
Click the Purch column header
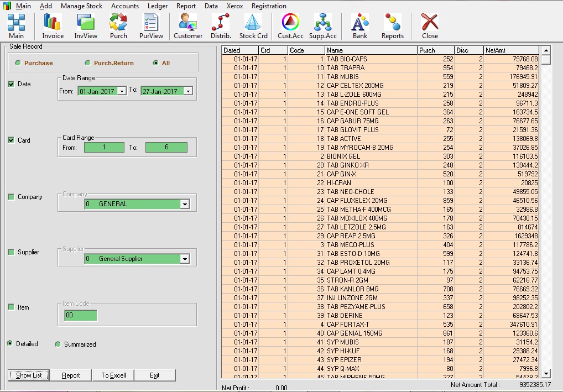[x=436, y=50]
